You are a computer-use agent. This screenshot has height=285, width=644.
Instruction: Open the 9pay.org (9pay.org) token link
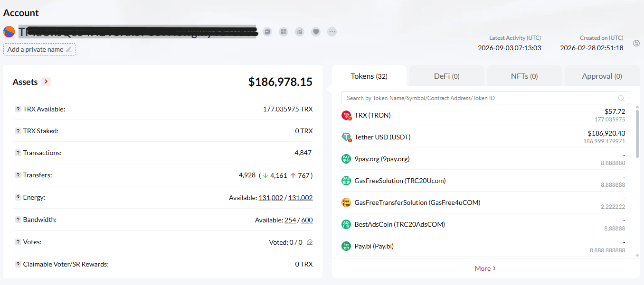[382, 159]
